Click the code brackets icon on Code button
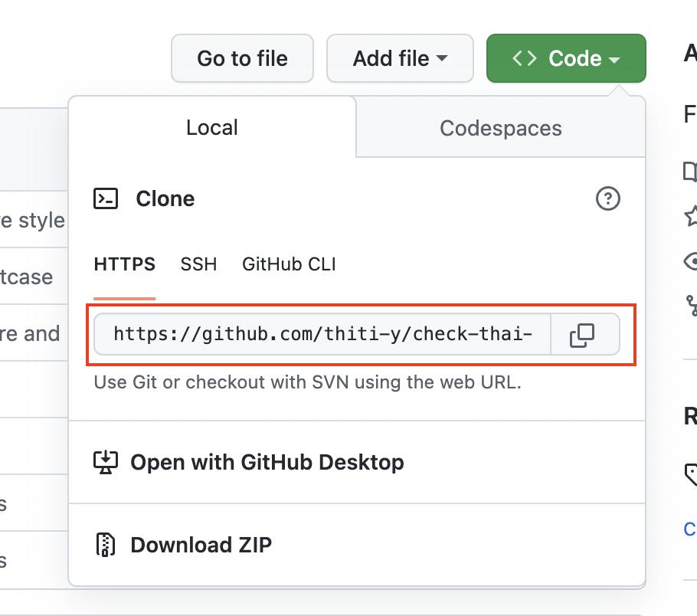 pos(524,58)
